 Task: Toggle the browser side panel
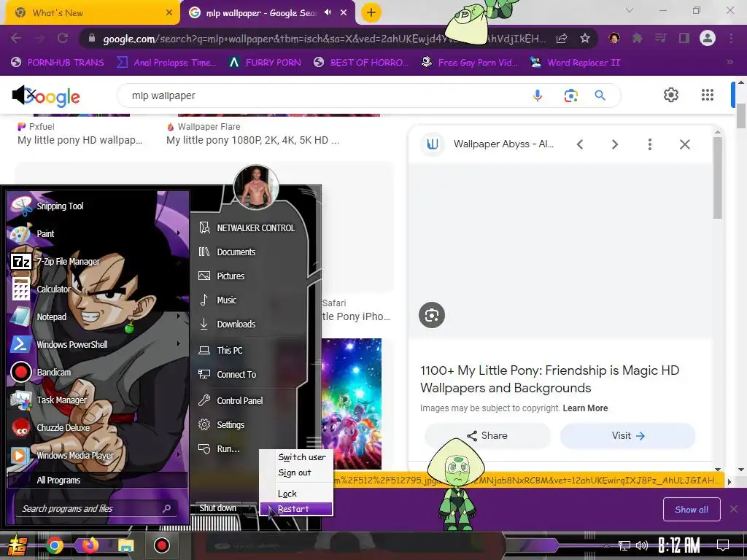684,38
